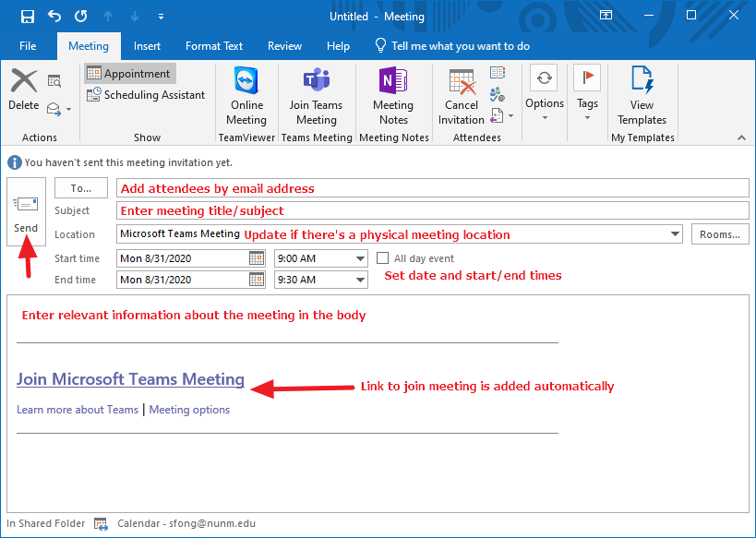Click View Templates
756x538 pixels.
(642, 97)
